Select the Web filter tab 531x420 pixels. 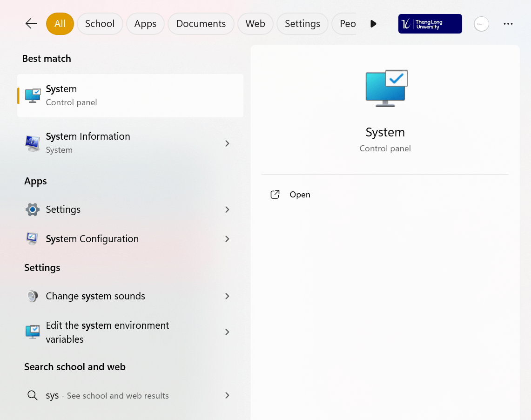(255, 24)
